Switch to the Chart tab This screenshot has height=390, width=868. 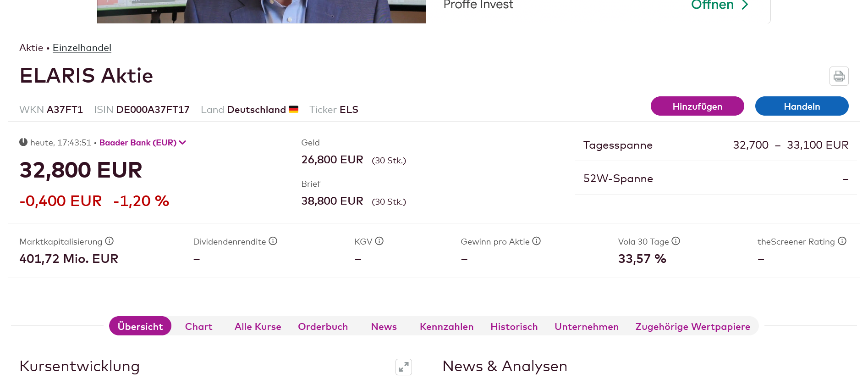pos(198,327)
